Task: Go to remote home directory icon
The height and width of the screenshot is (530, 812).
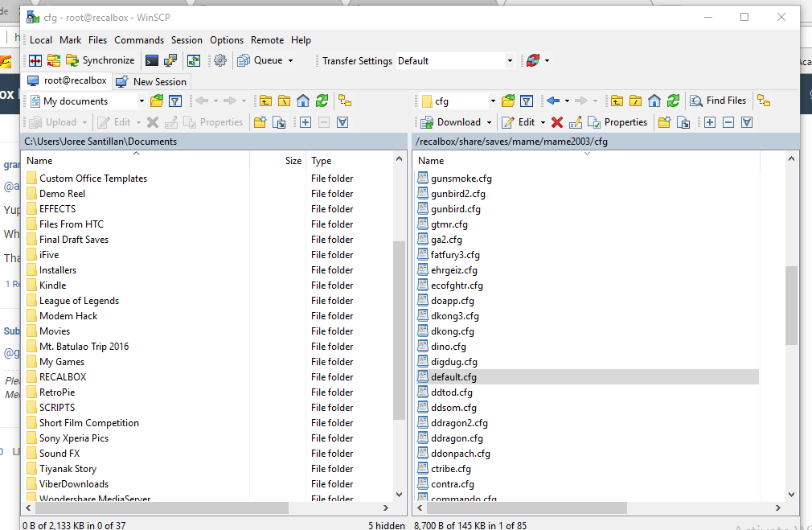Action: tap(654, 101)
